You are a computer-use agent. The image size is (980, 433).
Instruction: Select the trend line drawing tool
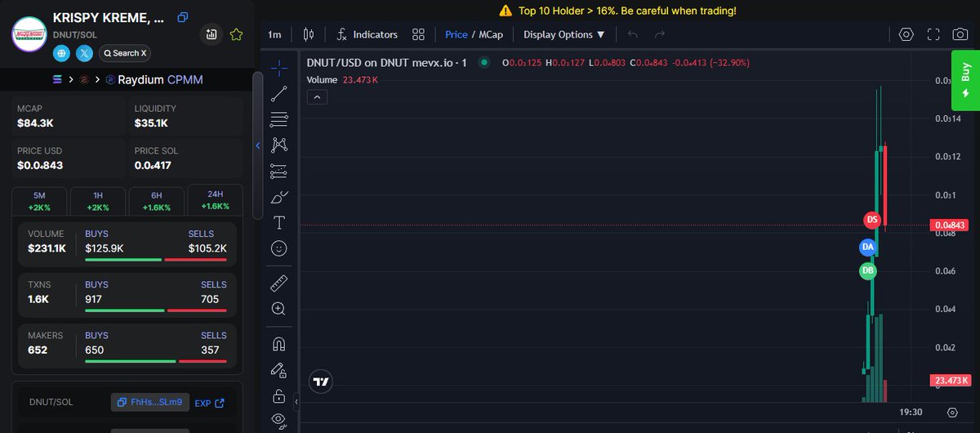278,93
